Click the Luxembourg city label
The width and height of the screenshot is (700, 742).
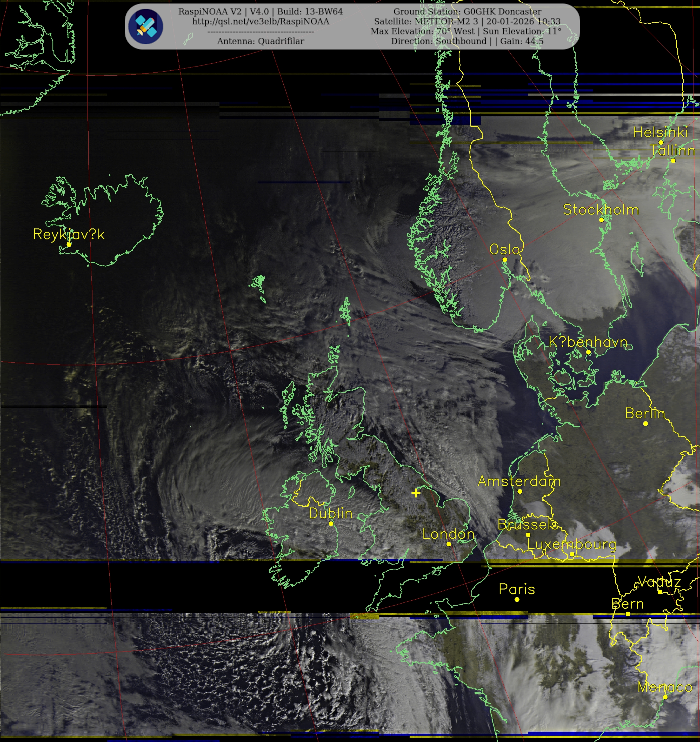571,544
